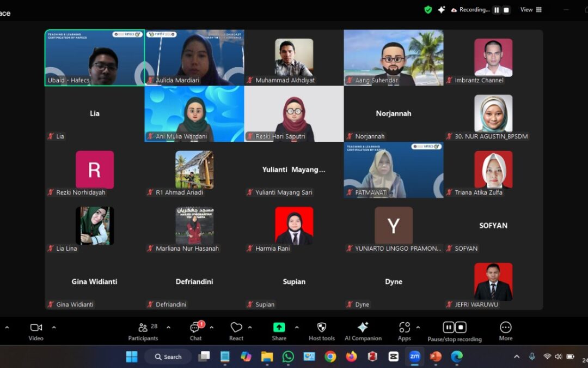588x368 pixels.
Task: Open Firefox from taskbar
Action: click(x=351, y=357)
